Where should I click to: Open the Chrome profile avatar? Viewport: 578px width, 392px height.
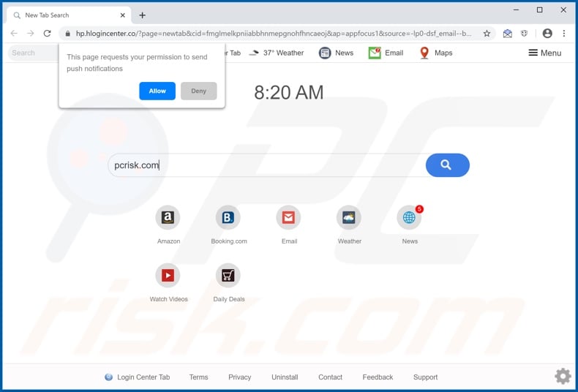pos(547,34)
